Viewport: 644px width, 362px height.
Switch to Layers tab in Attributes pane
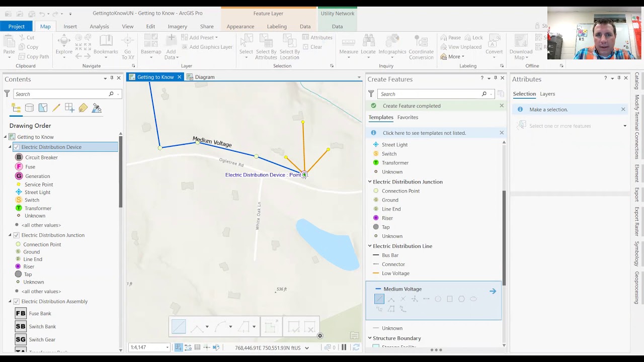tap(547, 94)
